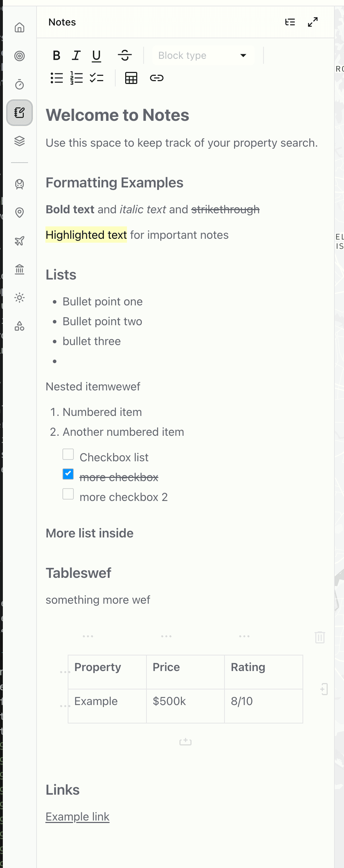Insert a table from the toolbar
Image resolution: width=344 pixels, height=868 pixels.
[x=131, y=78]
